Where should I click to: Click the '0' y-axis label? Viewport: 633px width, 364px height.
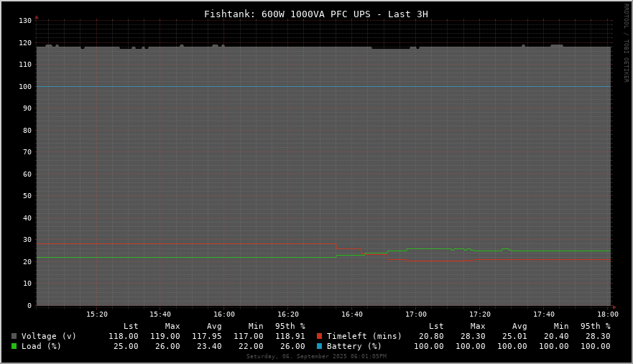pyautogui.click(x=29, y=305)
